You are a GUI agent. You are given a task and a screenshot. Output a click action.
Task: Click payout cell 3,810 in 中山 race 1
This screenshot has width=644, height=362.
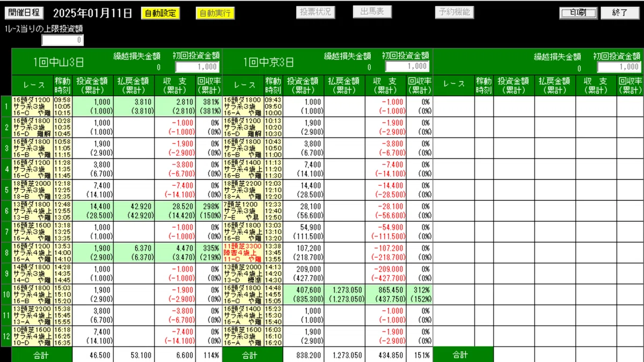pos(134,106)
